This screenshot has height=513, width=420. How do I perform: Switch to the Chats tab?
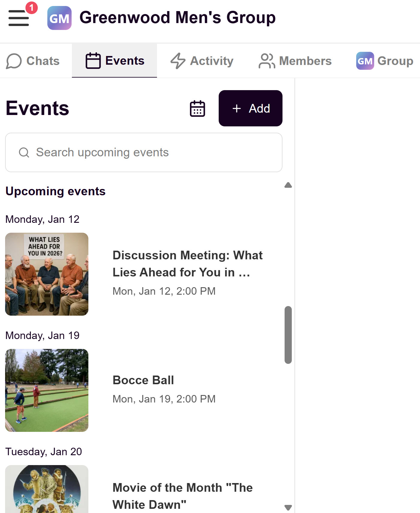click(33, 61)
